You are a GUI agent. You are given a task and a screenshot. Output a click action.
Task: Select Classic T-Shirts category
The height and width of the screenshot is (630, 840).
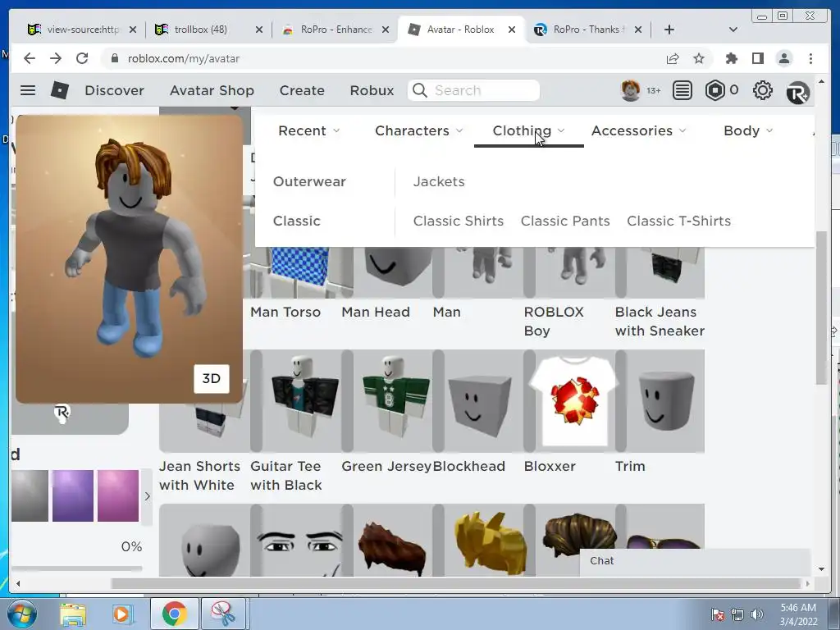[x=678, y=221]
